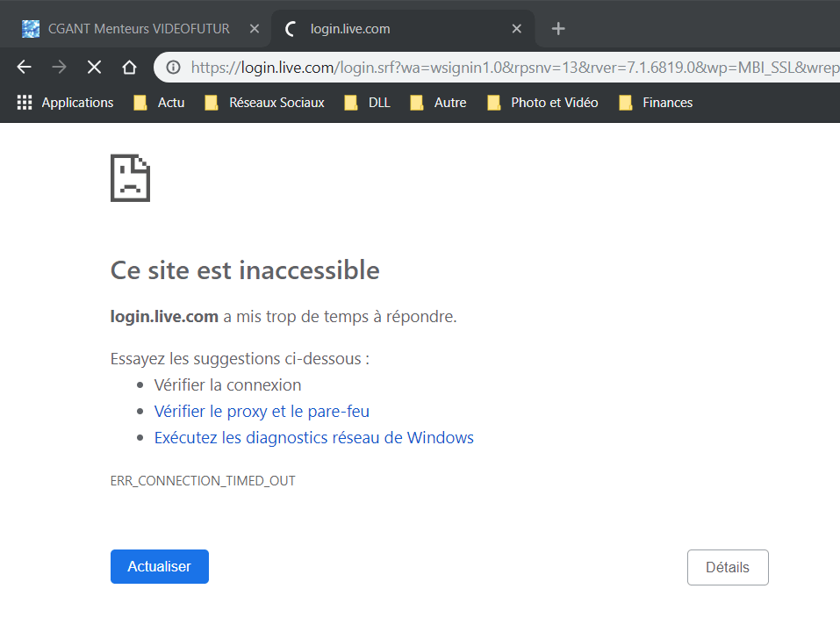
Task: Open the Applications grid shortcut
Action: tap(65, 103)
